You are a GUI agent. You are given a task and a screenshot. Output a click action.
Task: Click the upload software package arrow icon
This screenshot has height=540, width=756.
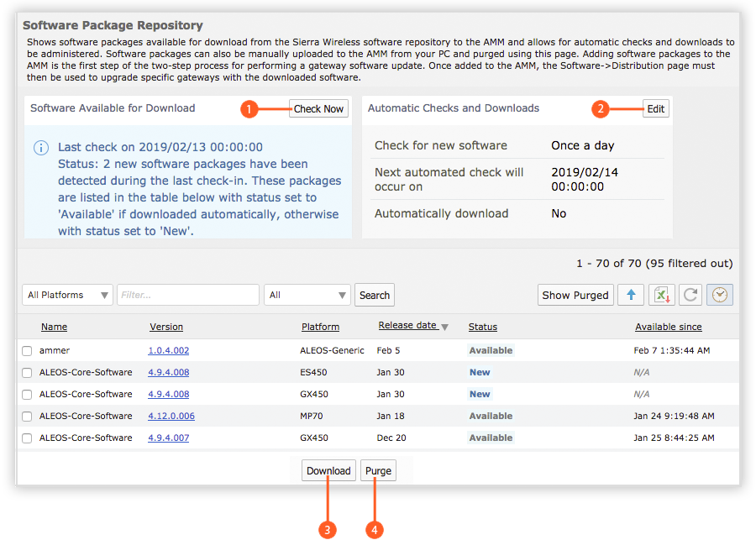631,295
